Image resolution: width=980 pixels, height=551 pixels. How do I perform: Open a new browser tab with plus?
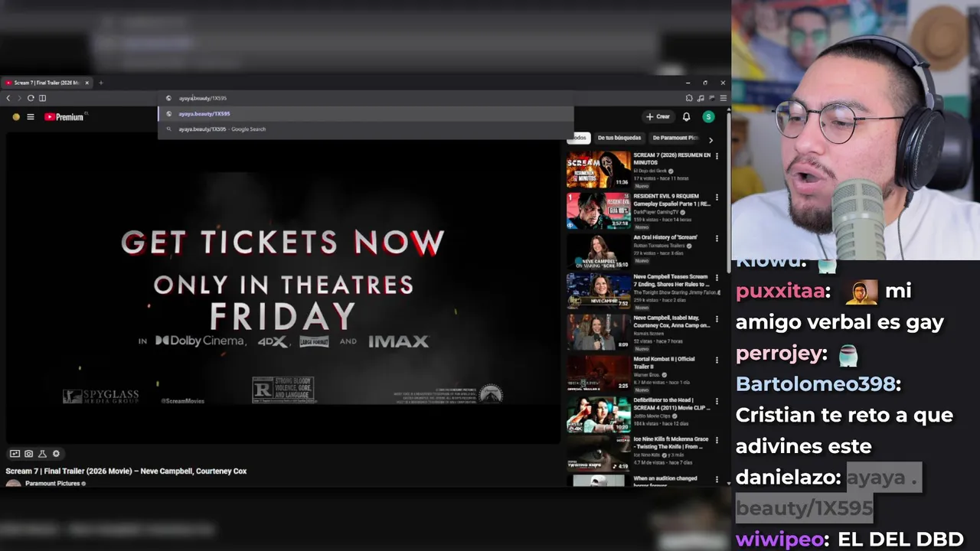(100, 83)
